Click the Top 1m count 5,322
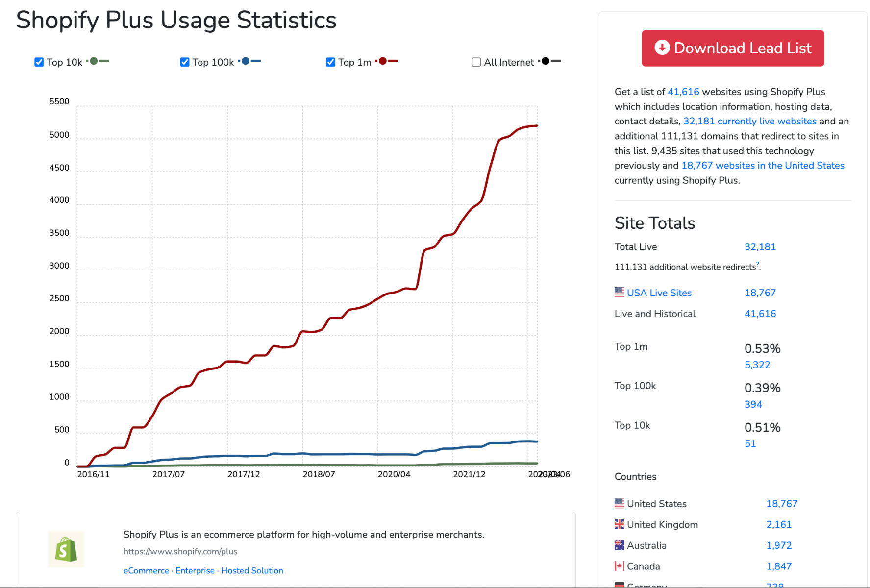 757,365
